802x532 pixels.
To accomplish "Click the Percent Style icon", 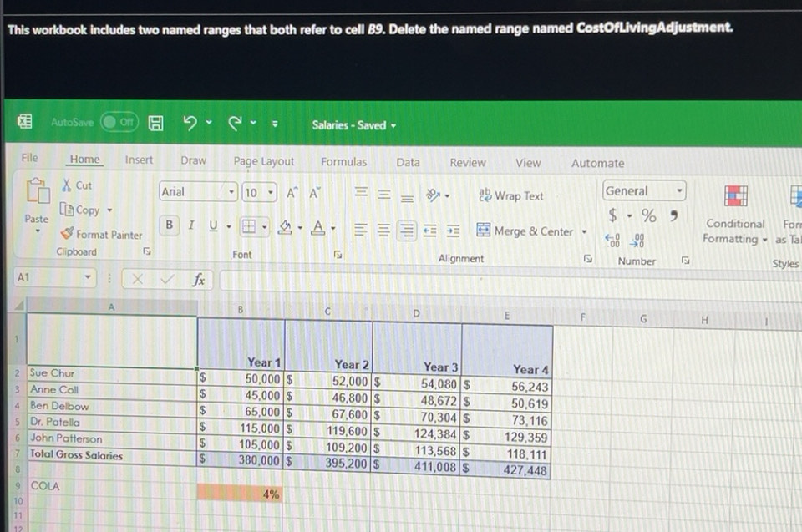I will pos(648,215).
